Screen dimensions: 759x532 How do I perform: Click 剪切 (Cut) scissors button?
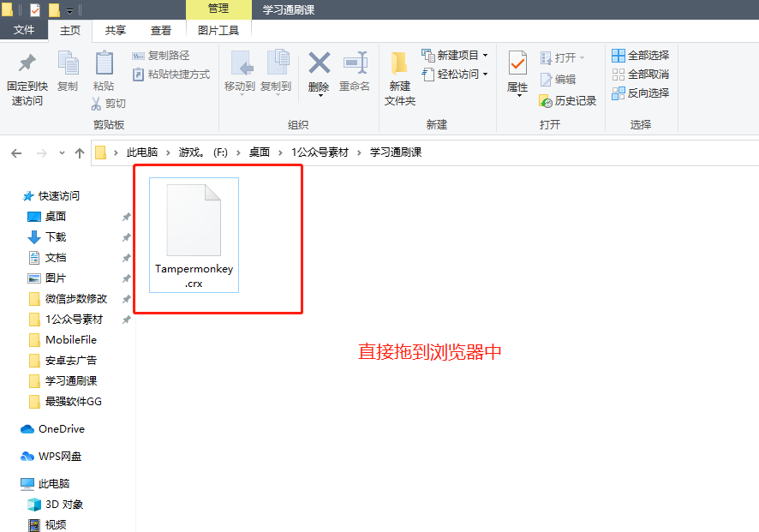(x=109, y=104)
